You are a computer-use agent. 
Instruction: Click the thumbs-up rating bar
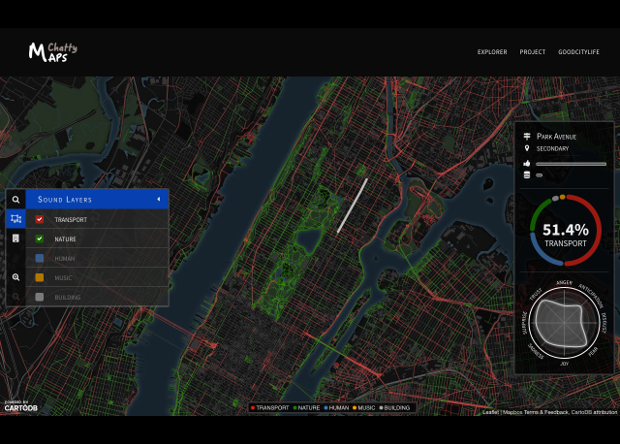click(571, 164)
